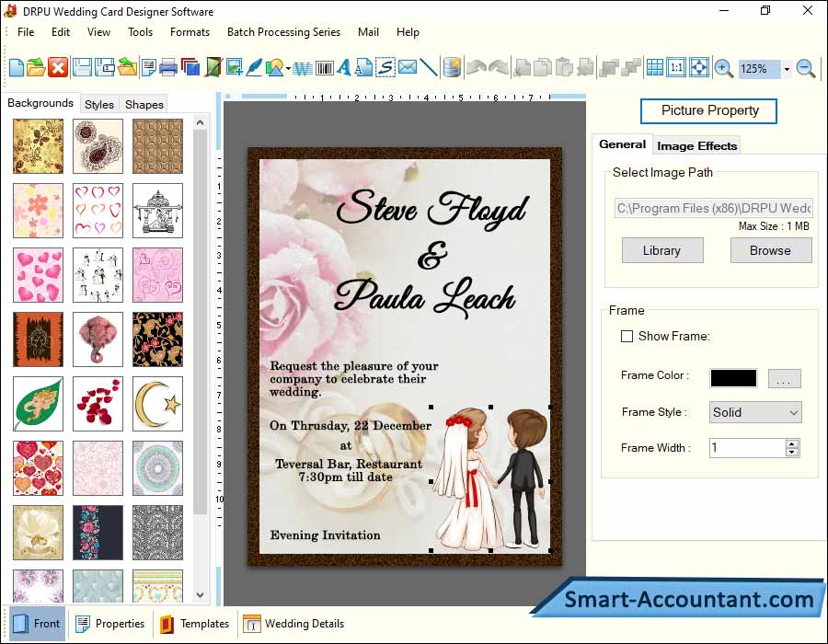Switch to the Styles tab
828x644 pixels.
(99, 105)
